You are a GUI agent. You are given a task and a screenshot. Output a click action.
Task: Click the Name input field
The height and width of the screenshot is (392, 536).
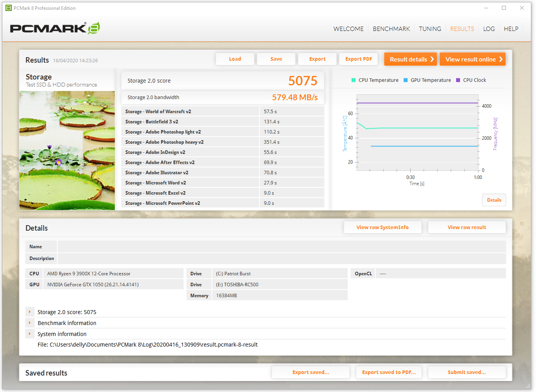tap(282, 247)
